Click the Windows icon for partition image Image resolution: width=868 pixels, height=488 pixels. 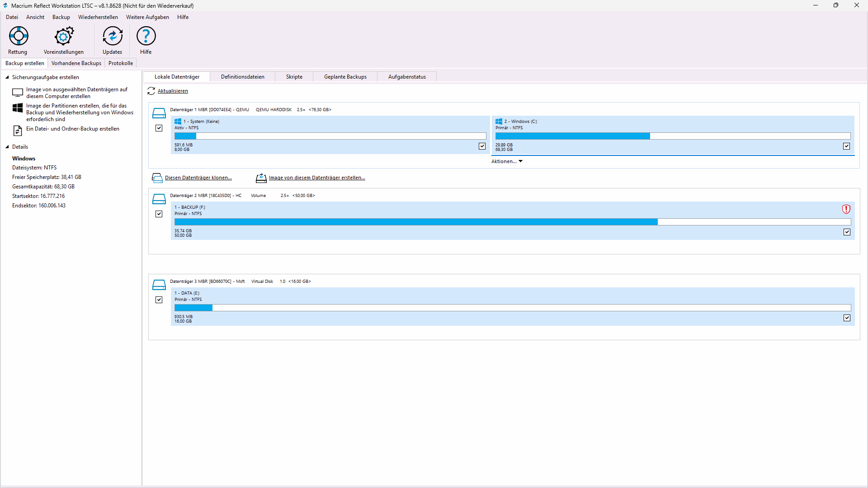click(x=18, y=108)
